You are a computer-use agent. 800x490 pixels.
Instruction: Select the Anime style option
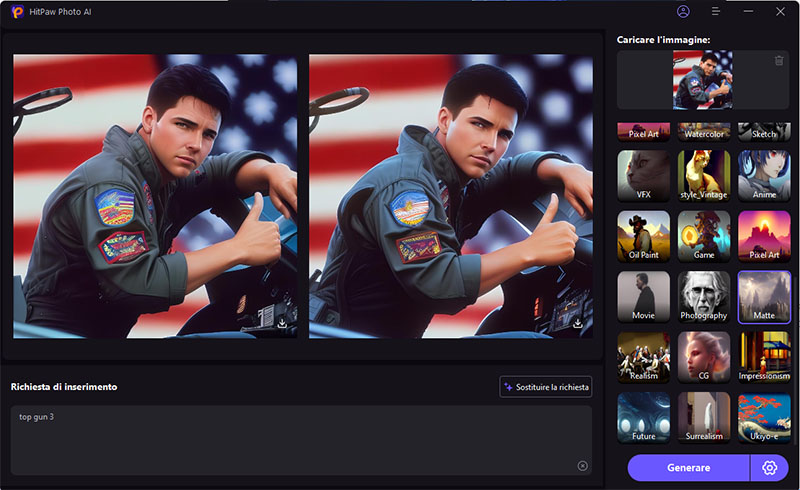click(x=764, y=175)
